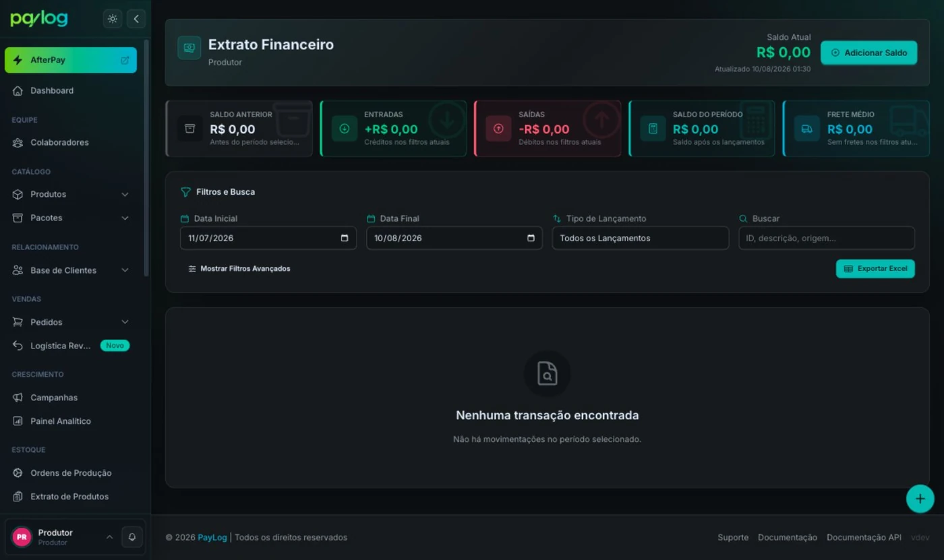
Task: Click the Ordens de Produção icon
Action: coord(18,473)
